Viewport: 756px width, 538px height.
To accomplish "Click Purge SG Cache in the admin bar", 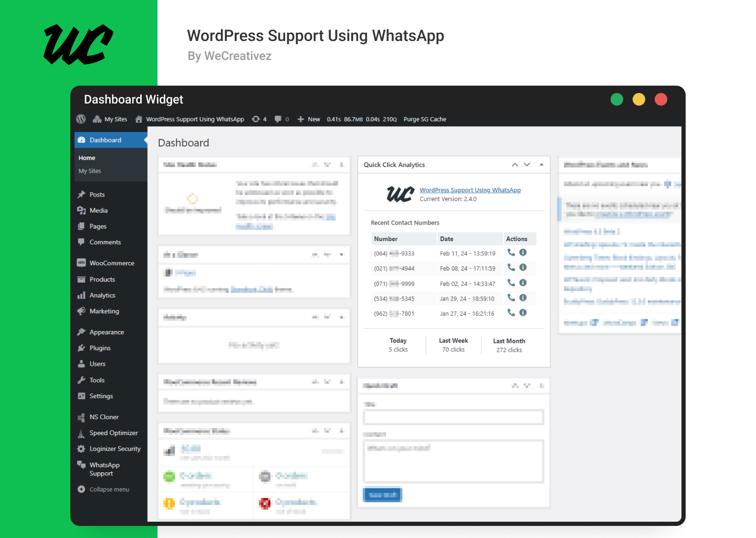I will (425, 119).
